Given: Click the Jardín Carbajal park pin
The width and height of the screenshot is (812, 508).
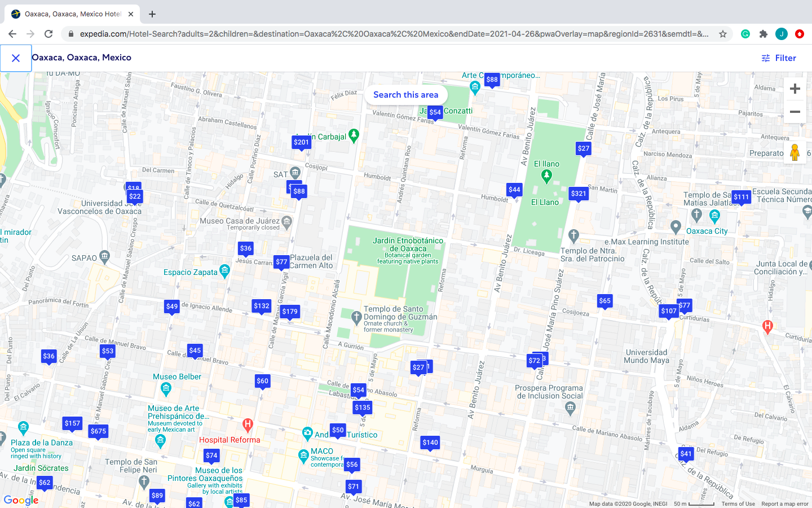Looking at the screenshot, I should (x=354, y=135).
